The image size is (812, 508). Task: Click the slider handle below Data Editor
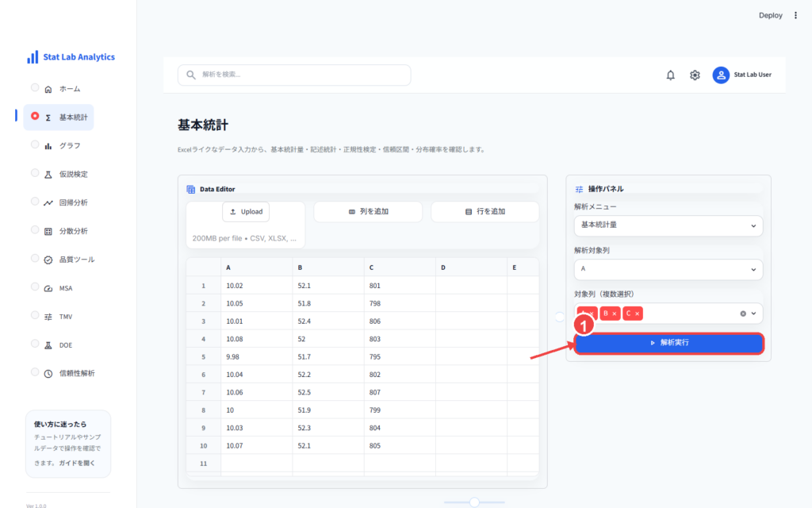coord(474,502)
